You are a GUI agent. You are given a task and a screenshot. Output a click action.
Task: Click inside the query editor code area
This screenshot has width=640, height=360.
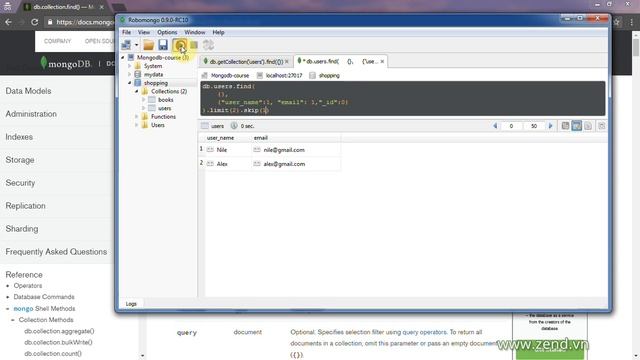pyautogui.click(x=402, y=98)
